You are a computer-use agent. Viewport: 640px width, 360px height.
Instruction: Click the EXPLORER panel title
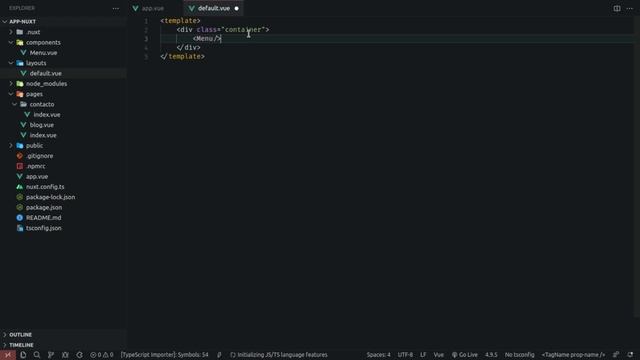pos(22,8)
